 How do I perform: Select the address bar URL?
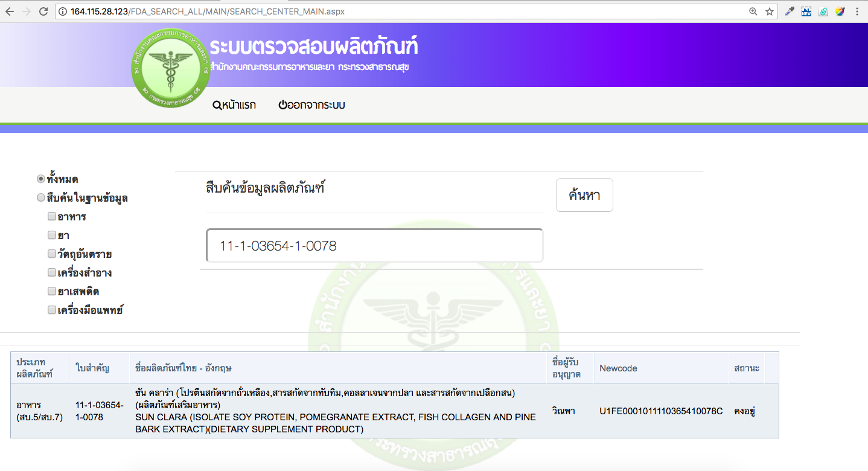tap(208, 11)
